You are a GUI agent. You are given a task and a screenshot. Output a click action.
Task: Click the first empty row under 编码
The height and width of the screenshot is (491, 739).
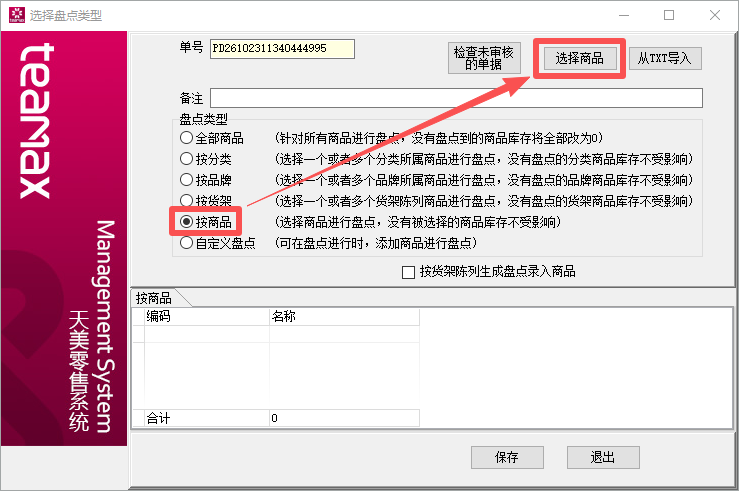206,334
